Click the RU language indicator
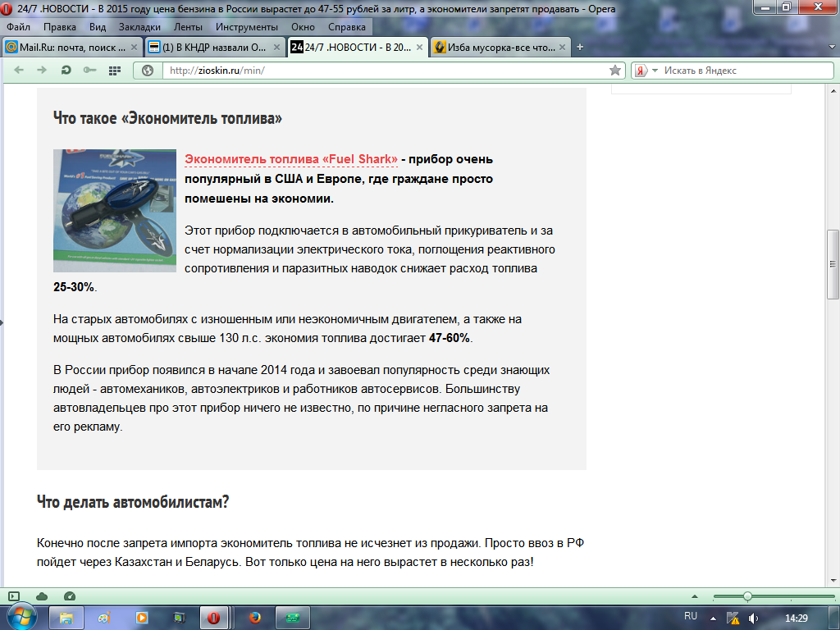 pyautogui.click(x=691, y=617)
